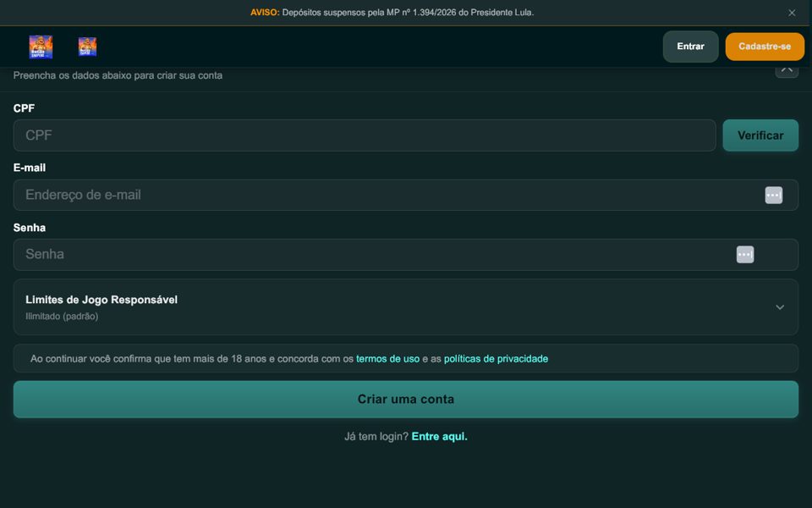Expand Limites de Jogo Responsável section
812x508 pixels.
[x=405, y=306]
